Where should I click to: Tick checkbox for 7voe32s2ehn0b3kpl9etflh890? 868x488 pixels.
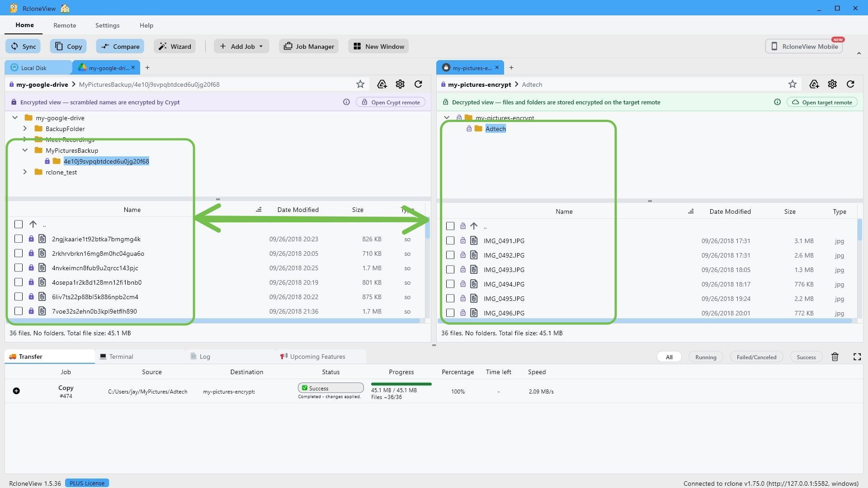pyautogui.click(x=19, y=311)
